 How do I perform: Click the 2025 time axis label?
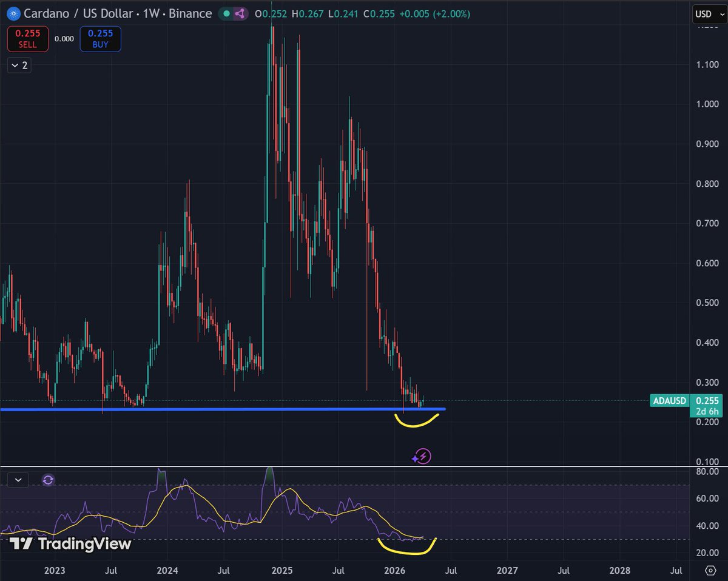pos(281,571)
